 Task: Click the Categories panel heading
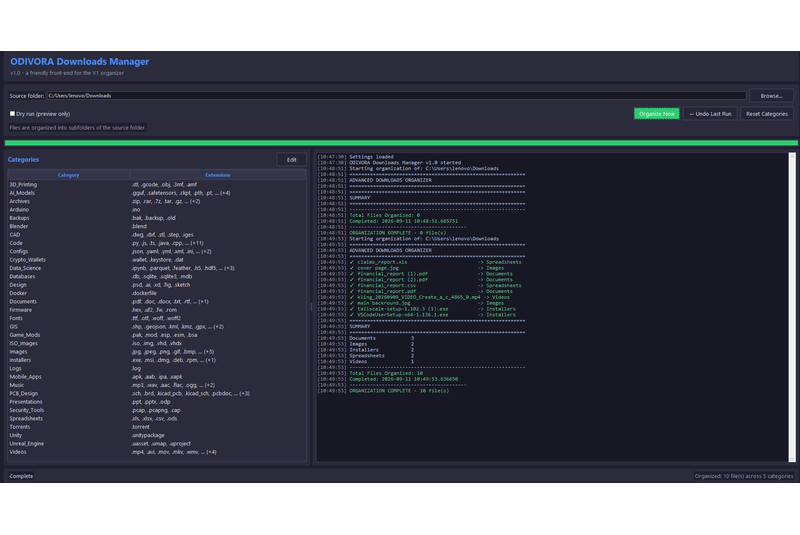23,160
